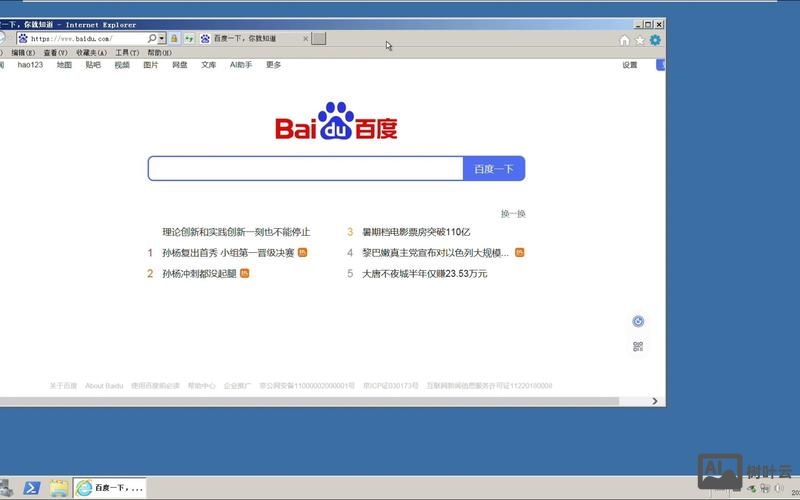Close the 百度一下 browser tab
Image resolution: width=800 pixels, height=500 pixels.
click(306, 38)
